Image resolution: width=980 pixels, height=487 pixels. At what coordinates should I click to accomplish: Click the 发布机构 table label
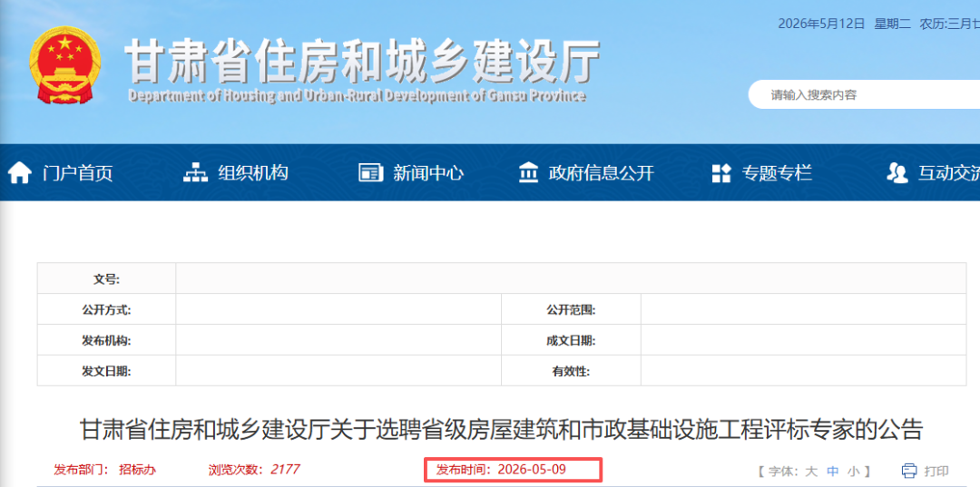[x=106, y=340]
